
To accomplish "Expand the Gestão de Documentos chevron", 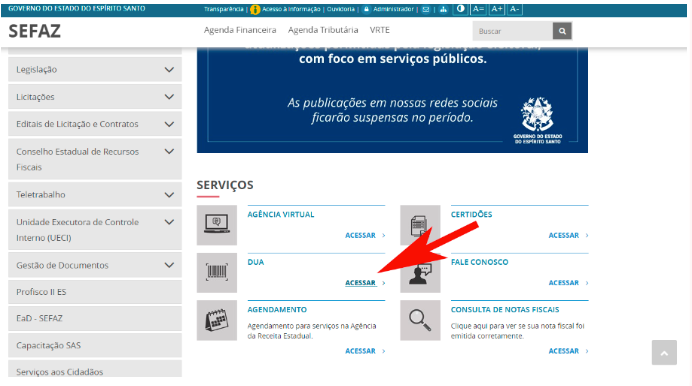I will point(169,266).
